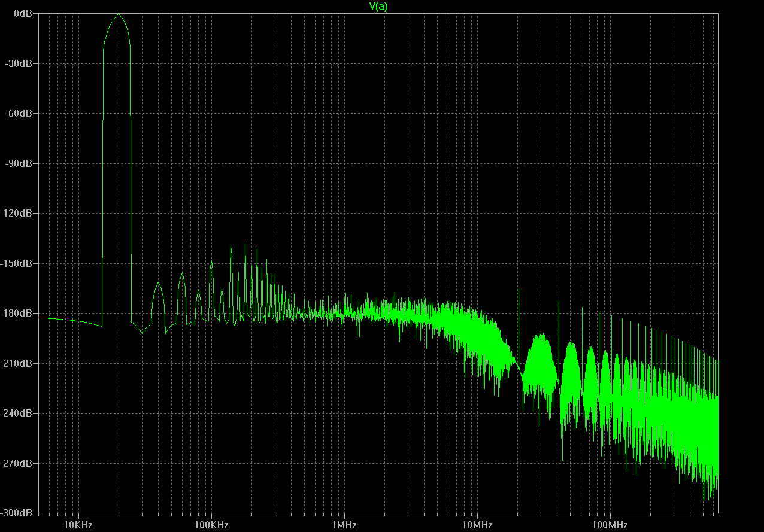The image size is (764, 532).
Task: Click the 10MHz frequency label
Action: 477,525
